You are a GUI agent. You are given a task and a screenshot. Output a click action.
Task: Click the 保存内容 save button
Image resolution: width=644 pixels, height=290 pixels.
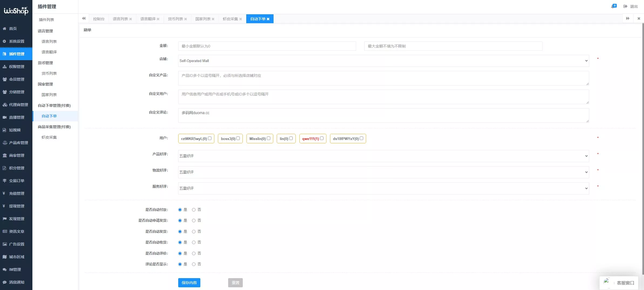(189, 283)
